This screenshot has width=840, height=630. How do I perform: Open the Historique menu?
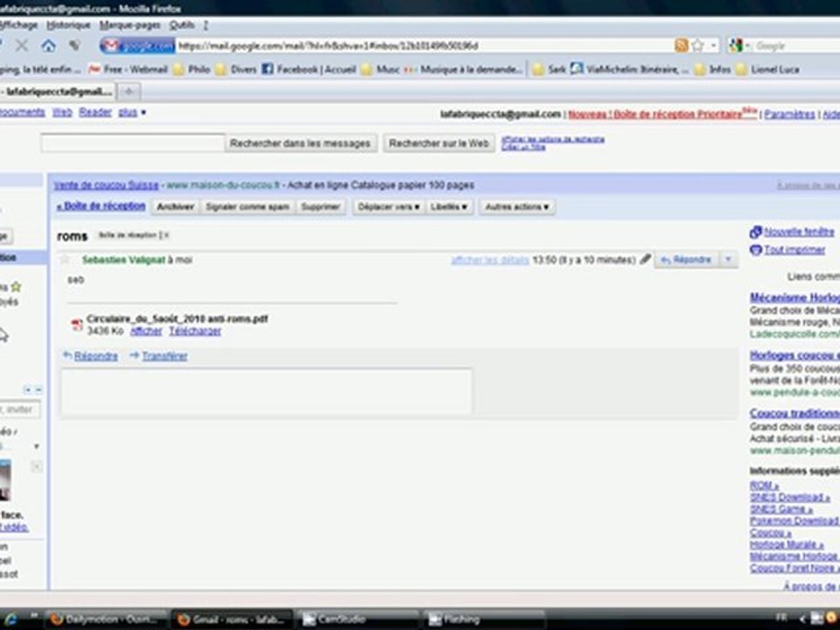[68, 25]
